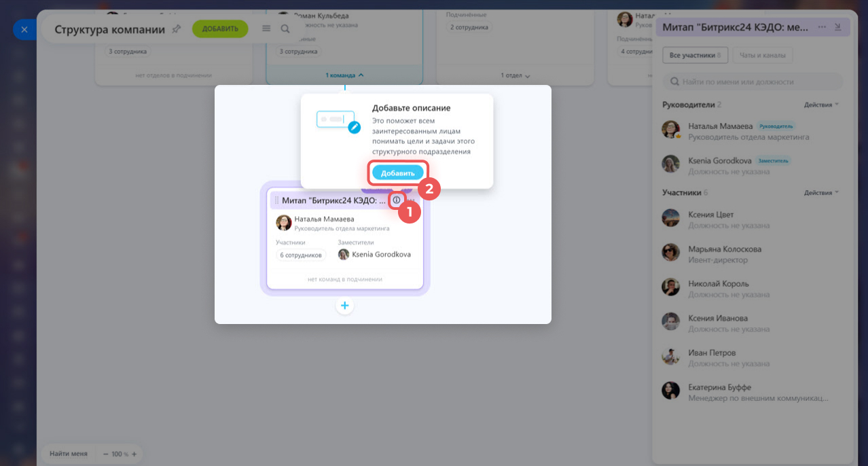Viewport: 868px width, 466px height.
Task: Click the plus icon below the Митап team card
Action: click(345, 306)
